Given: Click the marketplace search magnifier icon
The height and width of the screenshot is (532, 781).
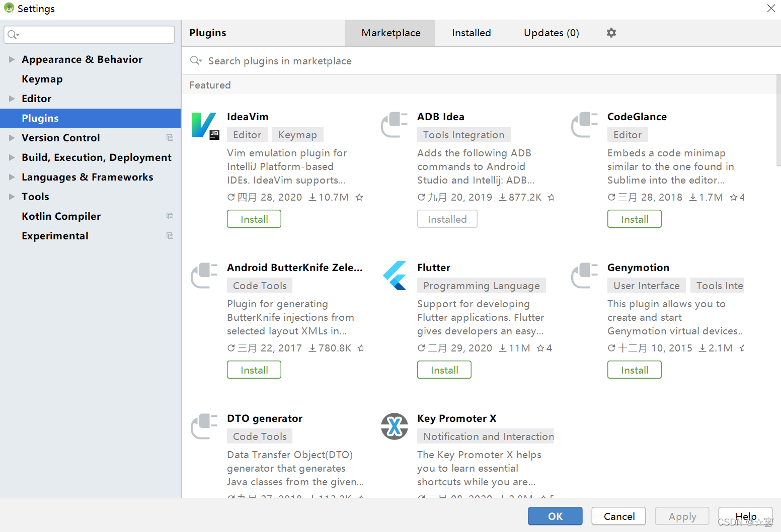Looking at the screenshot, I should point(196,61).
